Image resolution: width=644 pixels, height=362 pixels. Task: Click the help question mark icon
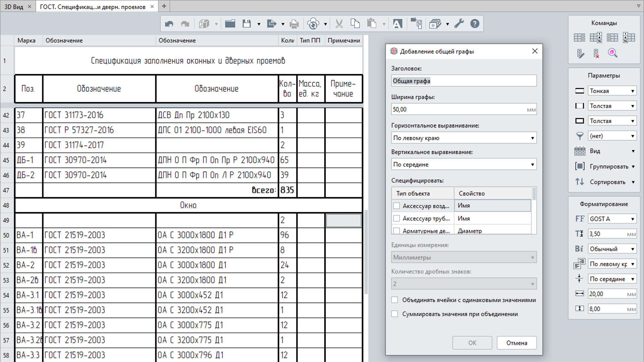pyautogui.click(x=475, y=24)
